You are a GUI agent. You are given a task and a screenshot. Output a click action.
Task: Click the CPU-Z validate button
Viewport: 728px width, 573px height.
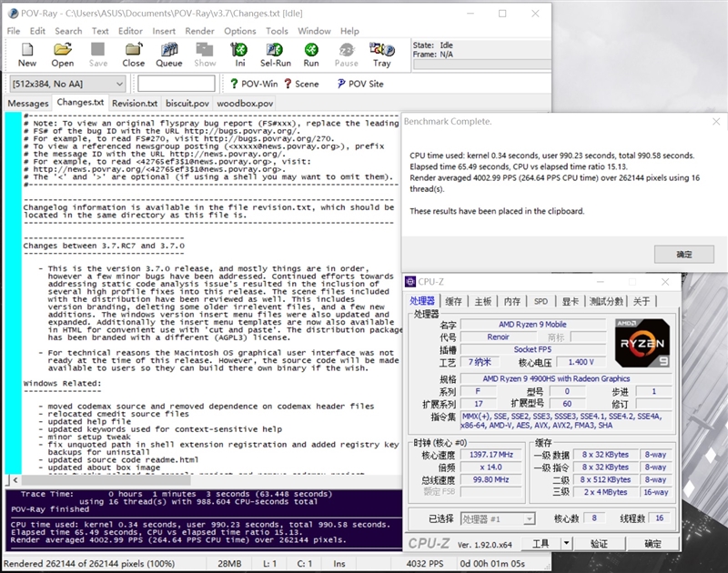pos(599,544)
